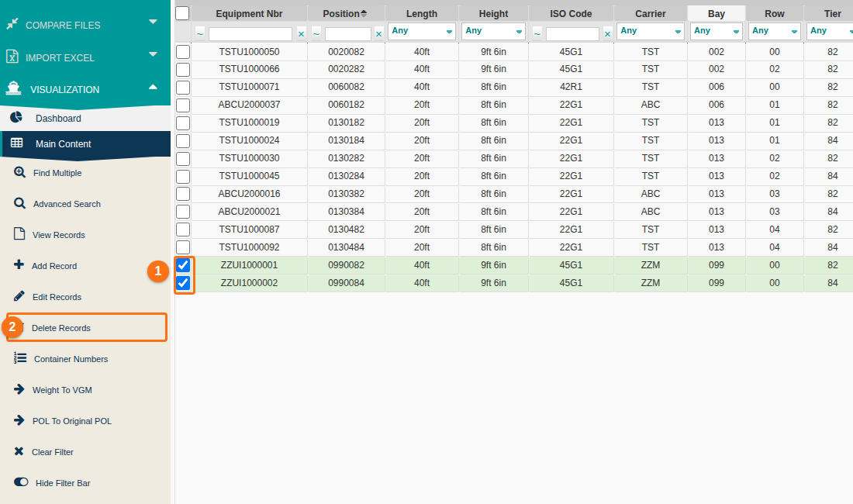The width and height of the screenshot is (853, 504).
Task: Click the Advanced Search magnifier icon
Action: pyautogui.click(x=19, y=203)
